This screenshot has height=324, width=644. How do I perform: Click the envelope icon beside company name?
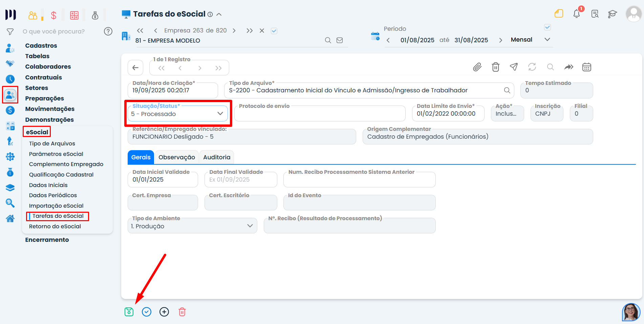[x=340, y=40]
